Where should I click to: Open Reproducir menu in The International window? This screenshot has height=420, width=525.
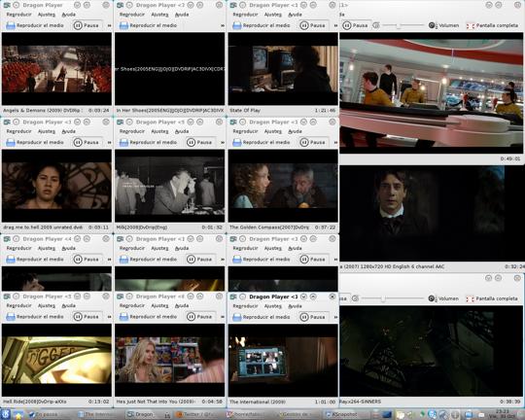245,306
